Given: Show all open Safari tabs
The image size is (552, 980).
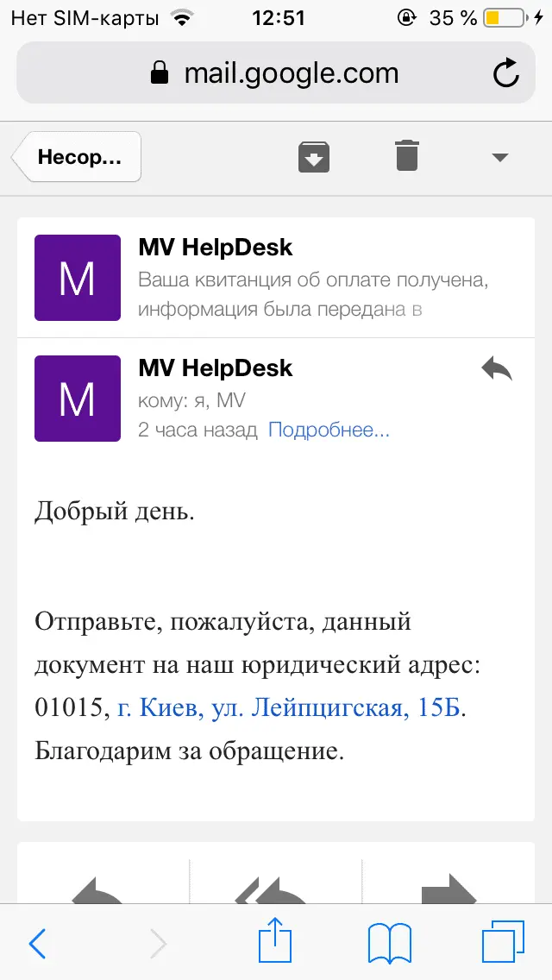Looking at the screenshot, I should (x=503, y=941).
